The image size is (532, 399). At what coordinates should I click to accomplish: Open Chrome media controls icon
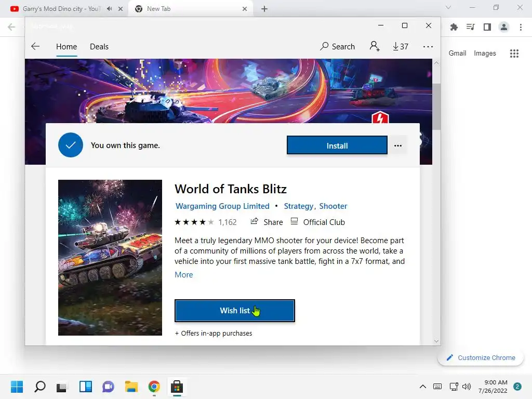tap(470, 27)
